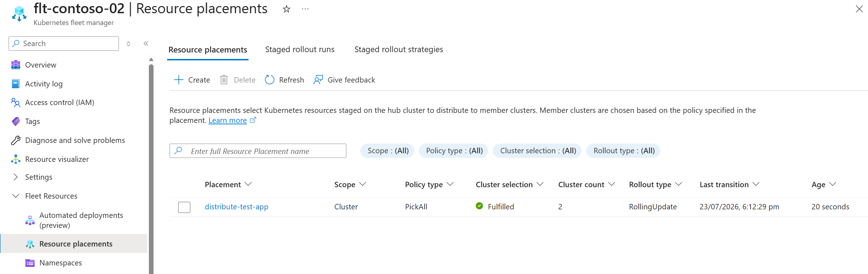
Task: Open the distribute-test-app placement link
Action: coord(236,206)
